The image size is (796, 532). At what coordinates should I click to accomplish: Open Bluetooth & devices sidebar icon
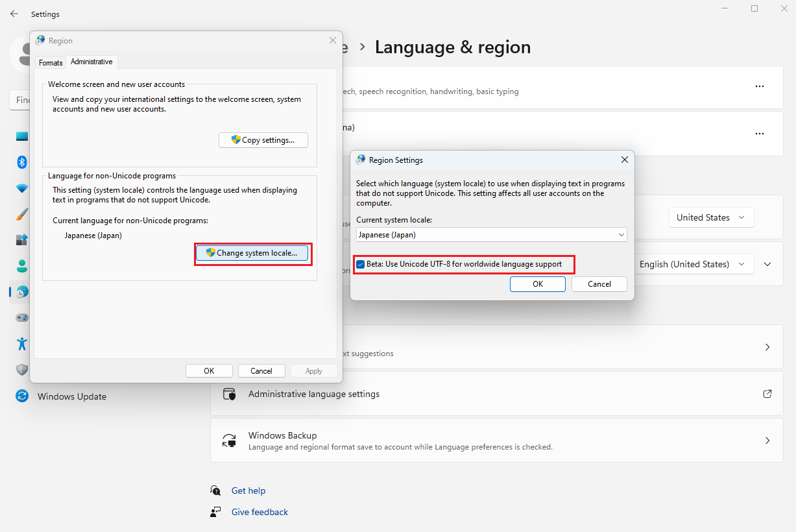[x=22, y=162]
